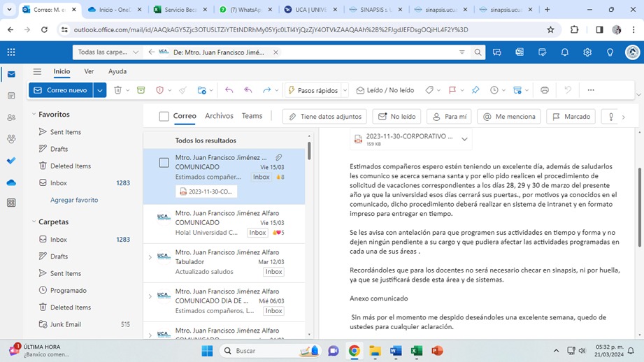Open Pasos rápidos button
644x362 pixels.
313,90
